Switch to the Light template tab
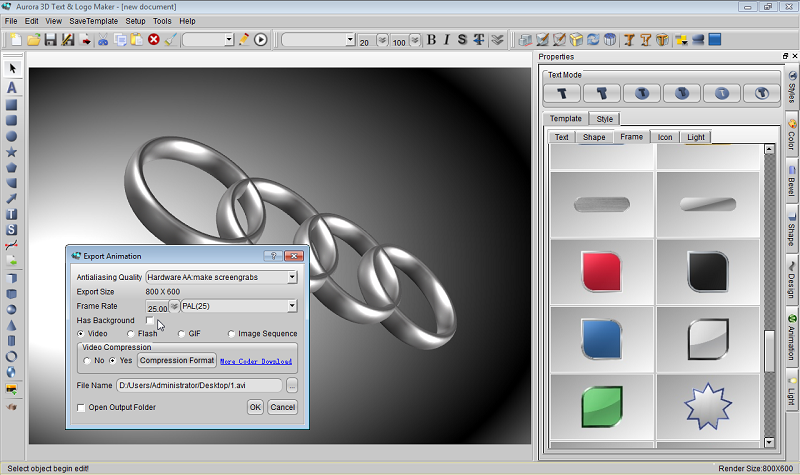 (x=695, y=137)
